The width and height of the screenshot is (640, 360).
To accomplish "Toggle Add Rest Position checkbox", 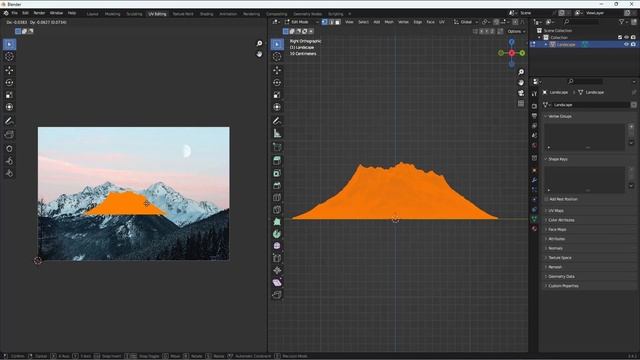I will [x=547, y=199].
